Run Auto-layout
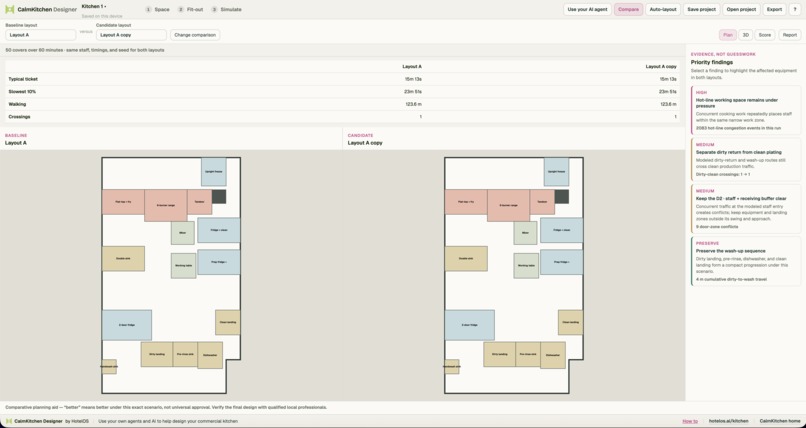This screenshot has width=806, height=428. [663, 9]
